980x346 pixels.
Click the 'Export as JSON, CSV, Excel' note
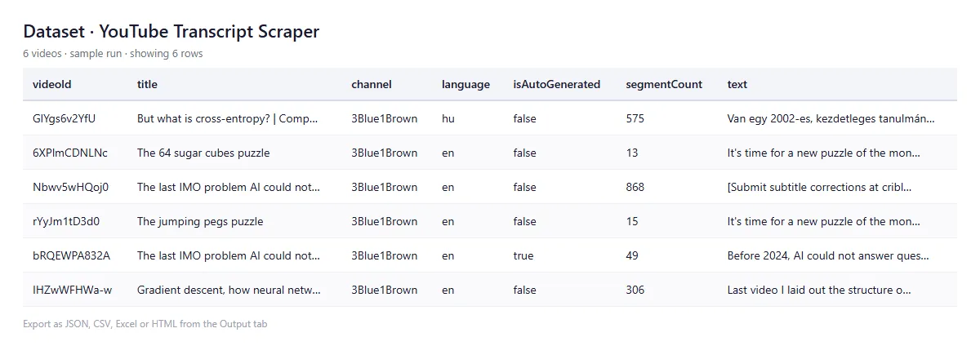[x=145, y=324]
